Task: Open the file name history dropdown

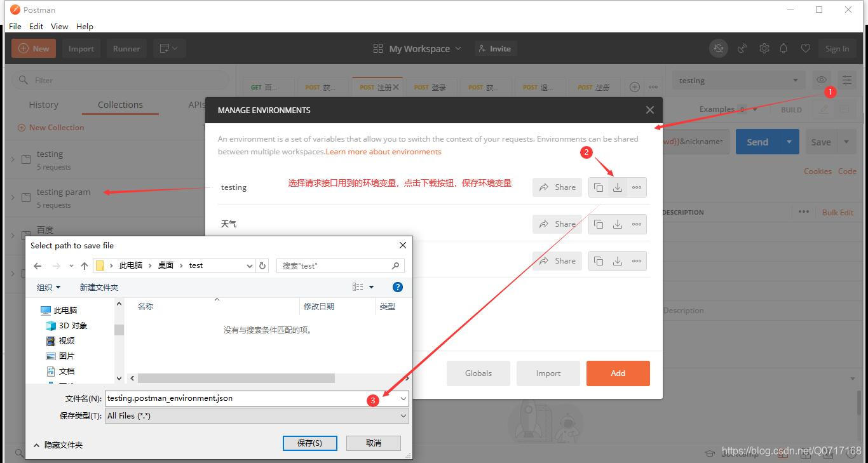Action: click(x=403, y=398)
